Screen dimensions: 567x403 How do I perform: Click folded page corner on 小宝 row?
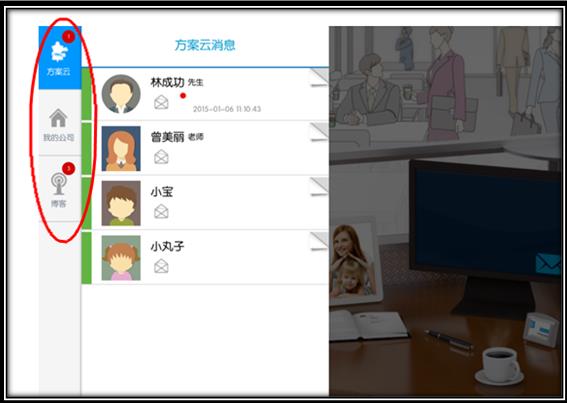click(x=319, y=187)
